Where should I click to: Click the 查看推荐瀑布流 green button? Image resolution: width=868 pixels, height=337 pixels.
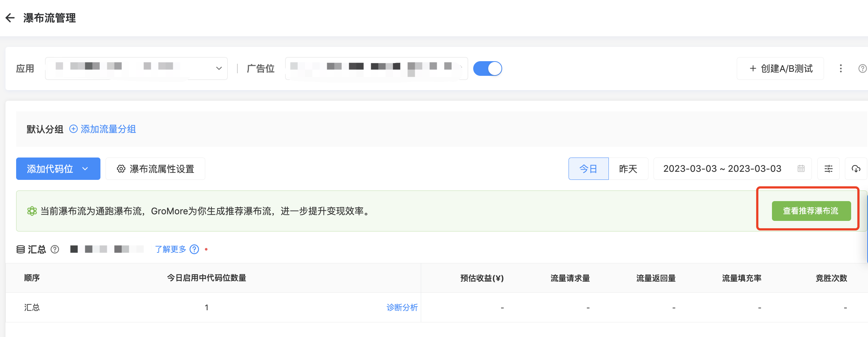tap(811, 211)
